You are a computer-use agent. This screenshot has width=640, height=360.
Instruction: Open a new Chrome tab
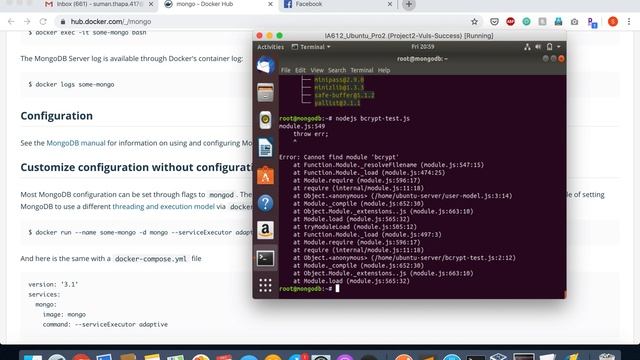409,4
